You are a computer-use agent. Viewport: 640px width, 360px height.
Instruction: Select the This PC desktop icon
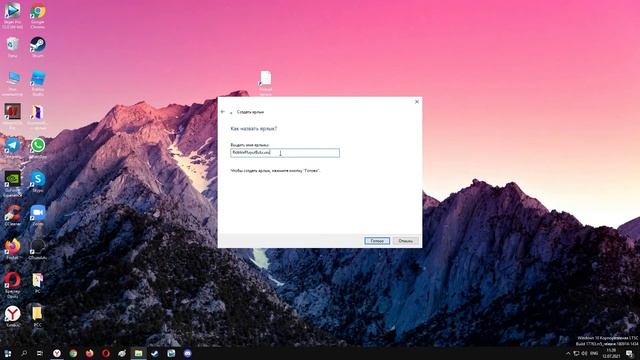(13, 83)
